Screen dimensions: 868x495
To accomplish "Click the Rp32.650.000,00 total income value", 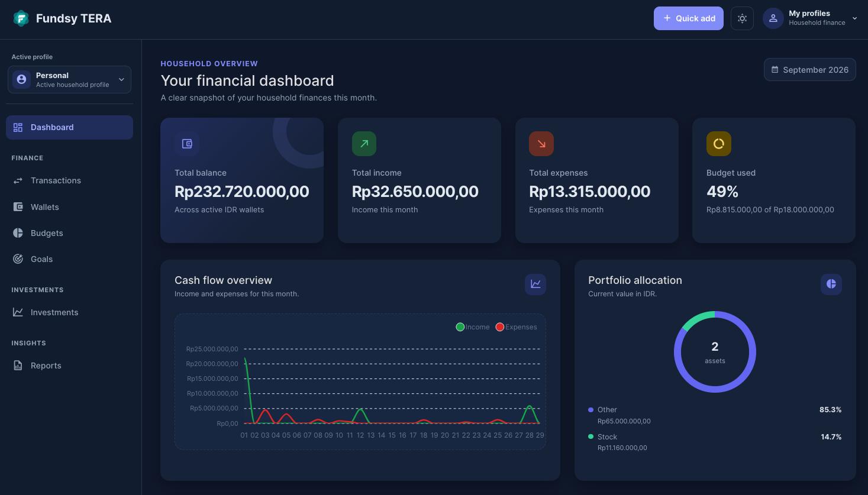I will [415, 192].
